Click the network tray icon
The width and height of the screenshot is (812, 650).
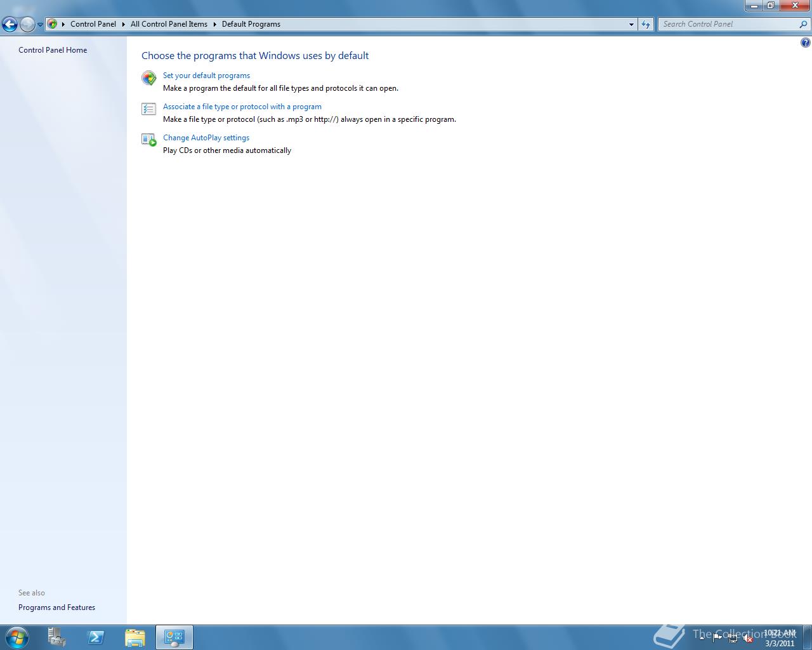[x=733, y=638]
